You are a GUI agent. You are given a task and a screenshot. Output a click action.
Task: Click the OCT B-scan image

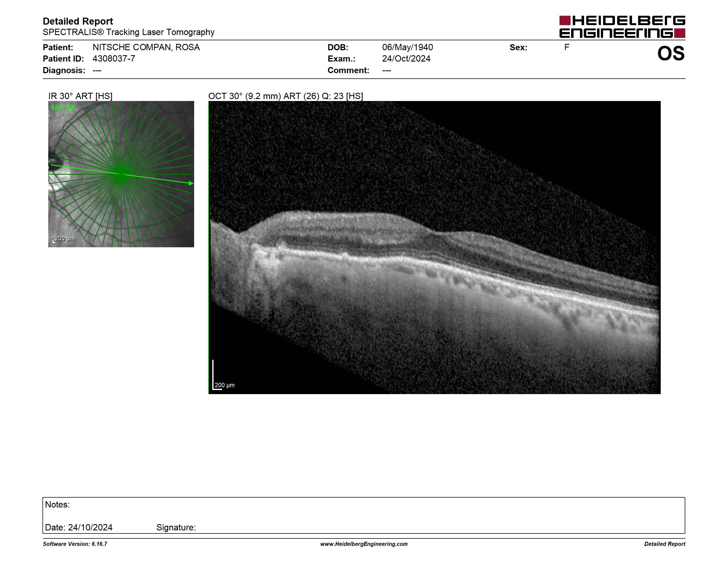(434, 248)
